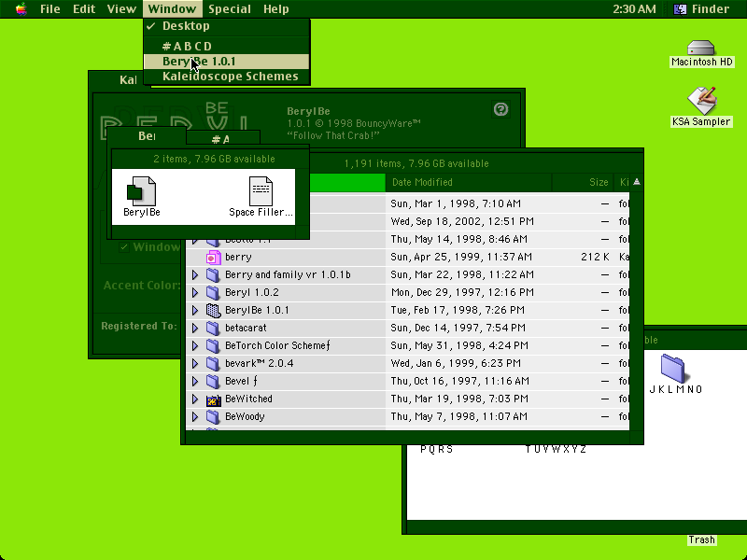The height and width of the screenshot is (560, 747).
Task: Click the Kaleidoscope help question mark icon
Action: tap(500, 109)
